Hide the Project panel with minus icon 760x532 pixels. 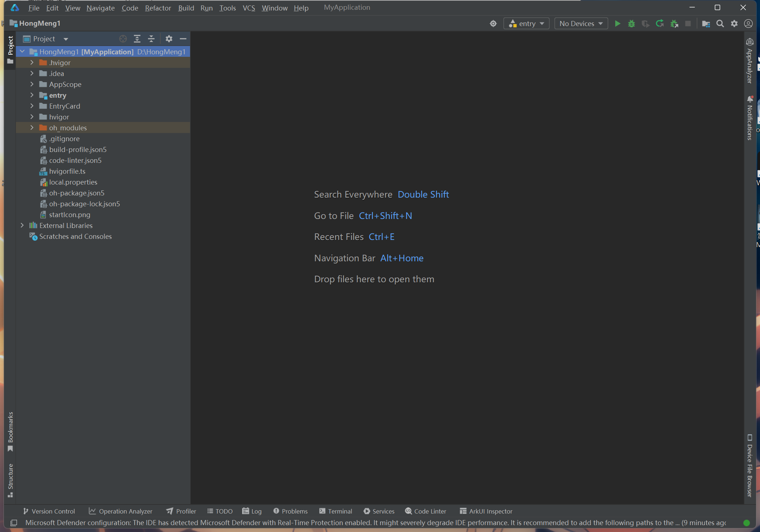pos(183,39)
